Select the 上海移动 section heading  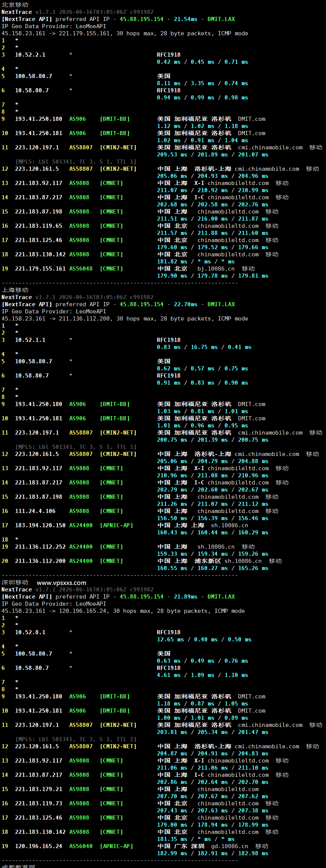point(15,290)
